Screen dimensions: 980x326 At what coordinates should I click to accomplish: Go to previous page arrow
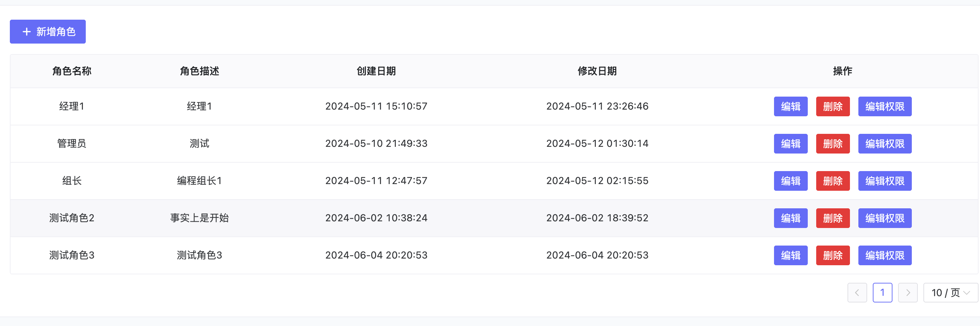857,293
